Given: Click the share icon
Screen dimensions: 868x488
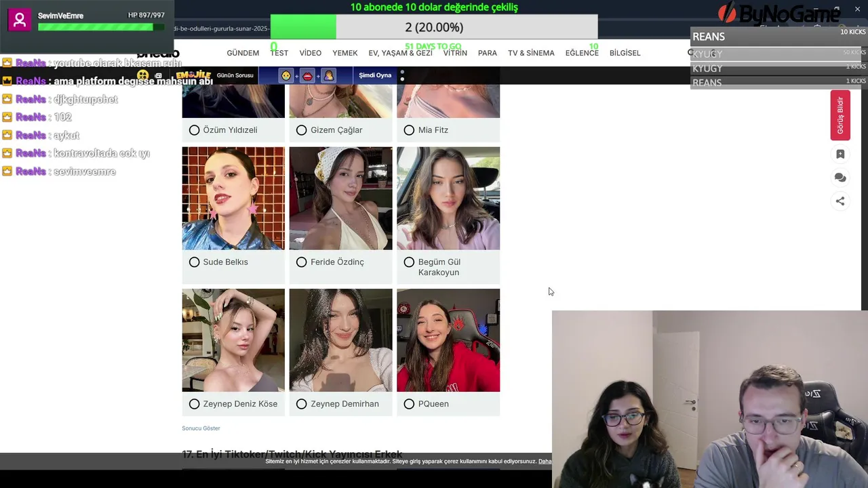Looking at the screenshot, I should pyautogui.click(x=840, y=201).
